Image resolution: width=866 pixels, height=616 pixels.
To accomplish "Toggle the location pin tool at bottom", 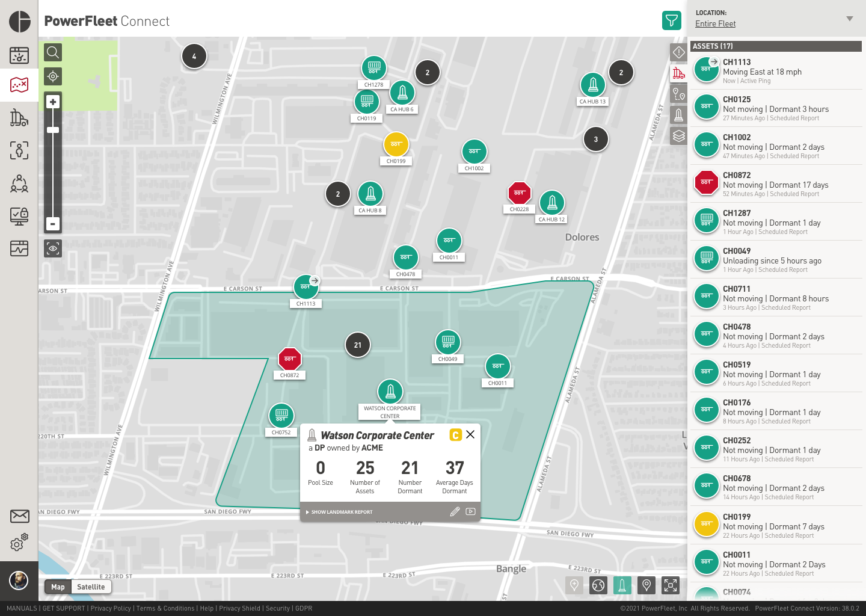I will (646, 585).
